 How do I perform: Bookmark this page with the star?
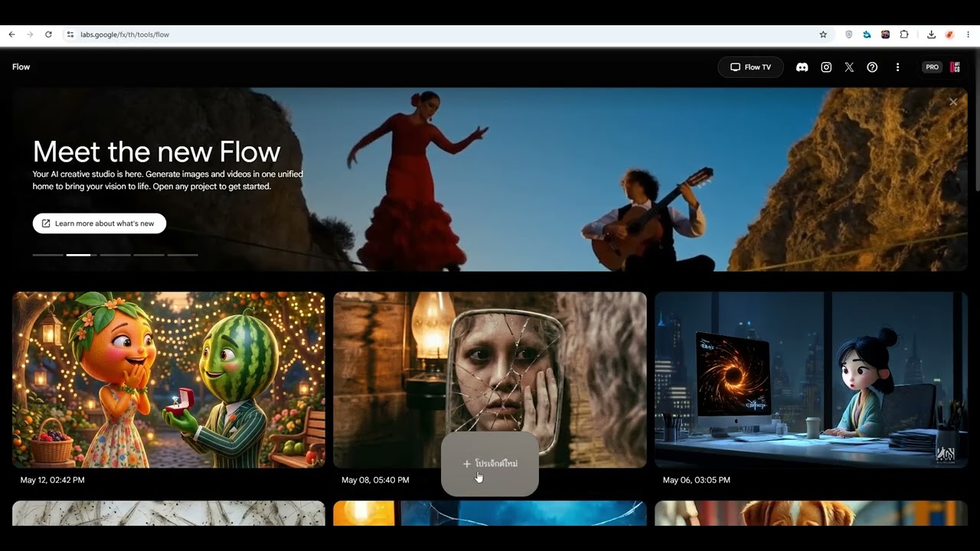(823, 34)
